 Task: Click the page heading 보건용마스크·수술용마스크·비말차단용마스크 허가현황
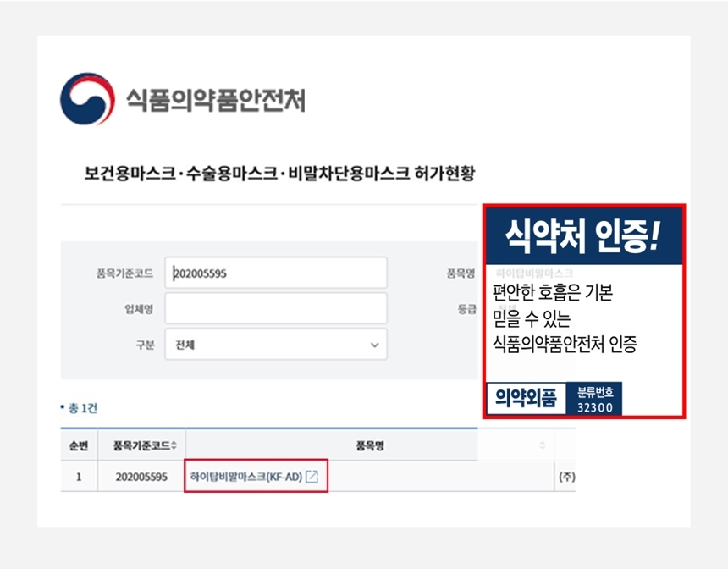(267, 174)
